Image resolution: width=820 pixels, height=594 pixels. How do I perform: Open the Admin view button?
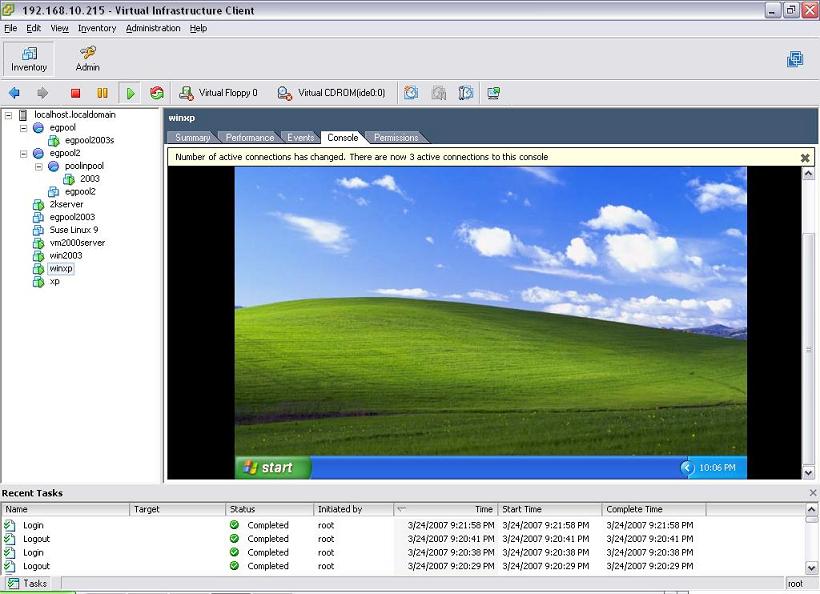coord(87,59)
